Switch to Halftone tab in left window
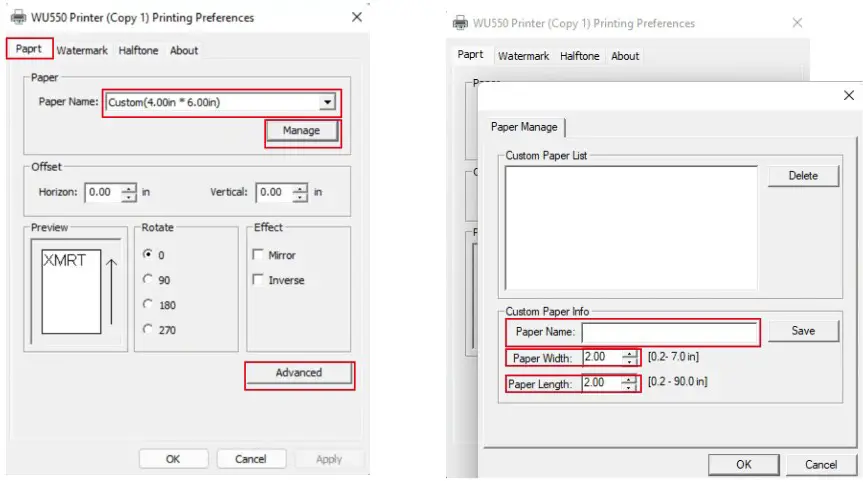The height and width of the screenshot is (482, 863). point(138,51)
